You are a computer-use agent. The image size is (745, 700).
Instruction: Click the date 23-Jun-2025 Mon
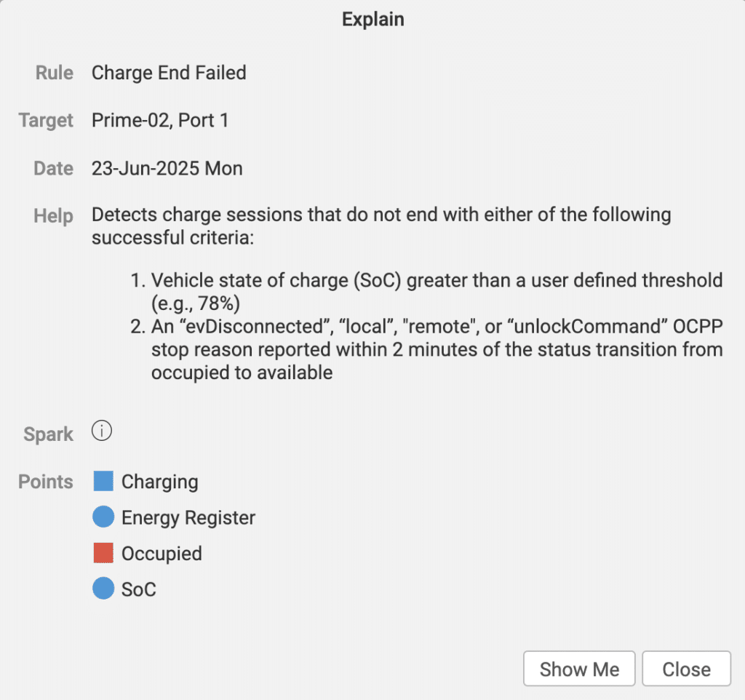click(167, 168)
